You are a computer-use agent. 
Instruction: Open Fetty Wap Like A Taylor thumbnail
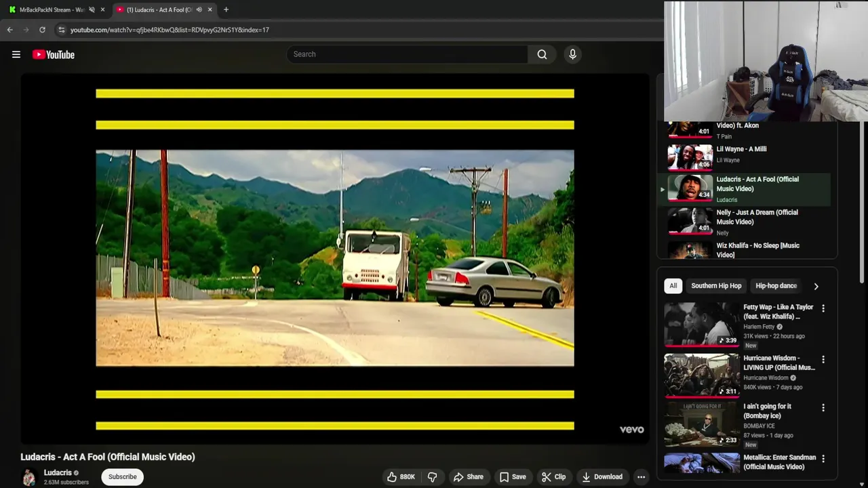(x=701, y=324)
